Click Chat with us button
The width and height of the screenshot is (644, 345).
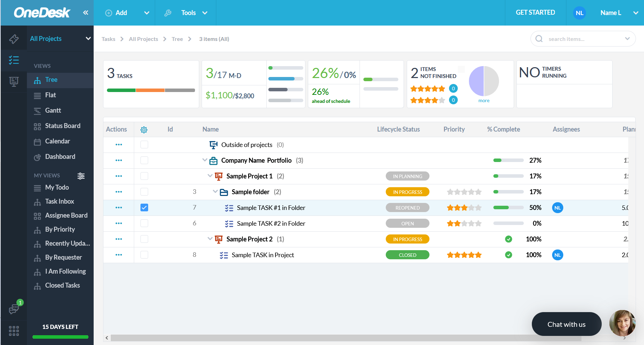click(566, 324)
